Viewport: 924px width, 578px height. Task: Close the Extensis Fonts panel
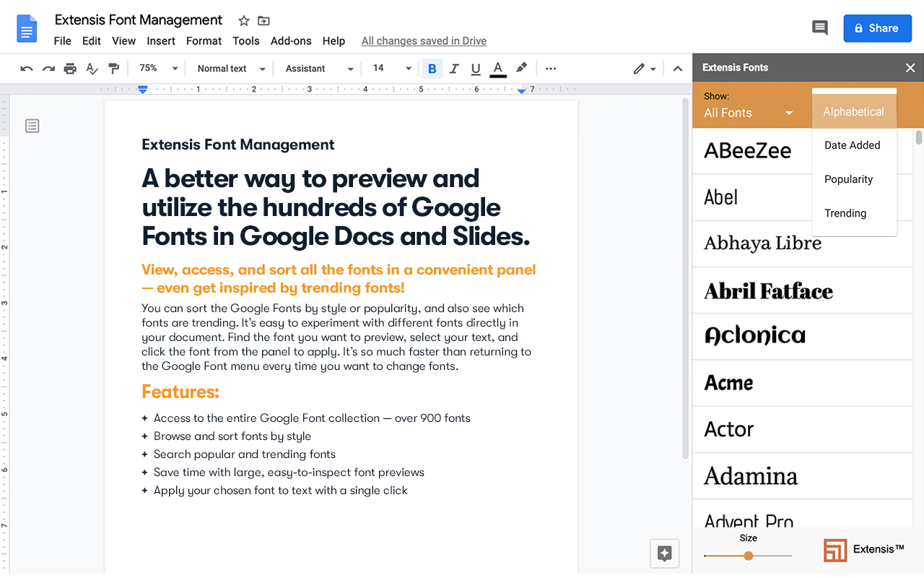point(910,68)
